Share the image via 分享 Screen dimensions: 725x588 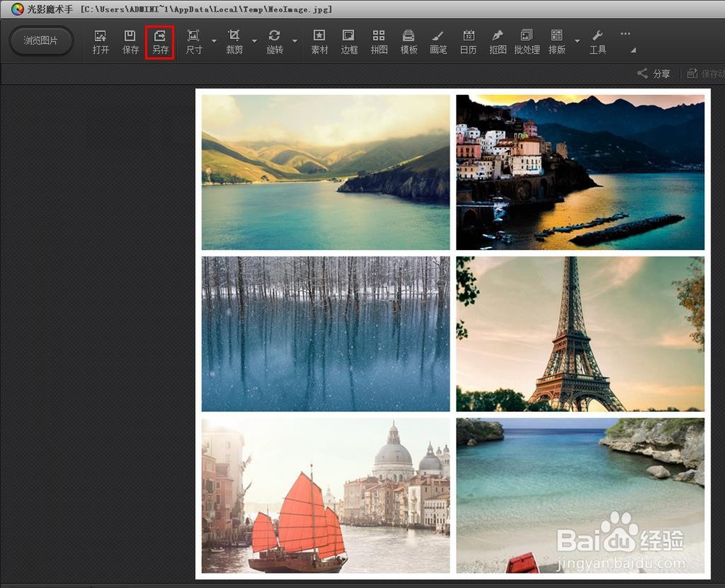(x=654, y=73)
